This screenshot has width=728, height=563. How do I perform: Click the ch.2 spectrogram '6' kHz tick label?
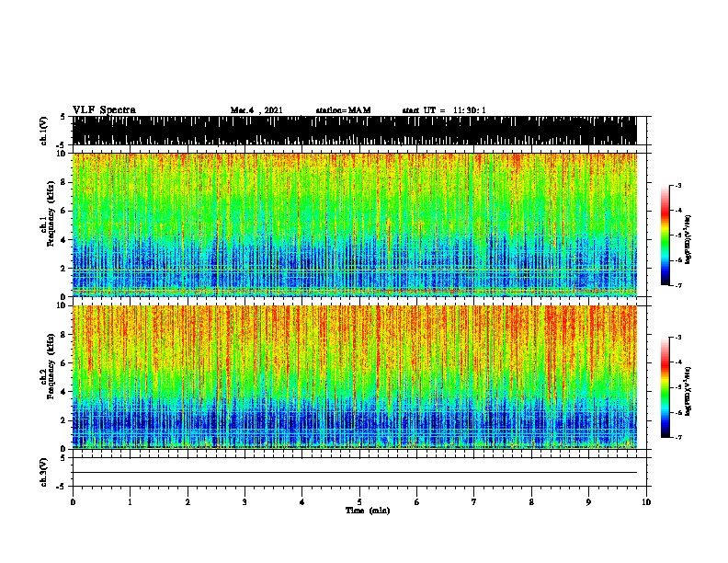pyautogui.click(x=63, y=363)
